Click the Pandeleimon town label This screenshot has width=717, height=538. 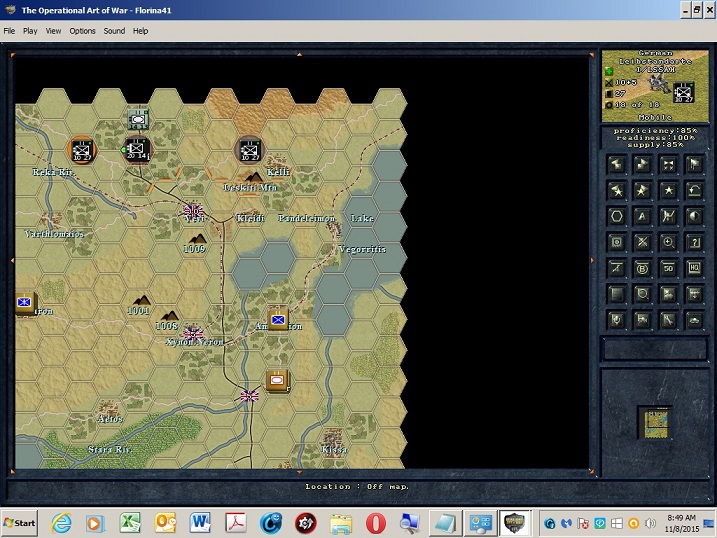coord(307,218)
